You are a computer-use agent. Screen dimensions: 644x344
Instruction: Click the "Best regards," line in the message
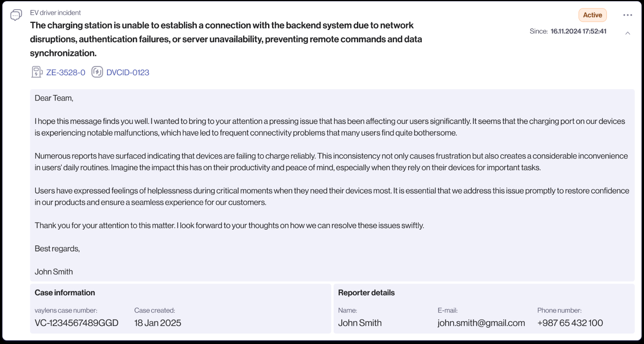click(57, 249)
